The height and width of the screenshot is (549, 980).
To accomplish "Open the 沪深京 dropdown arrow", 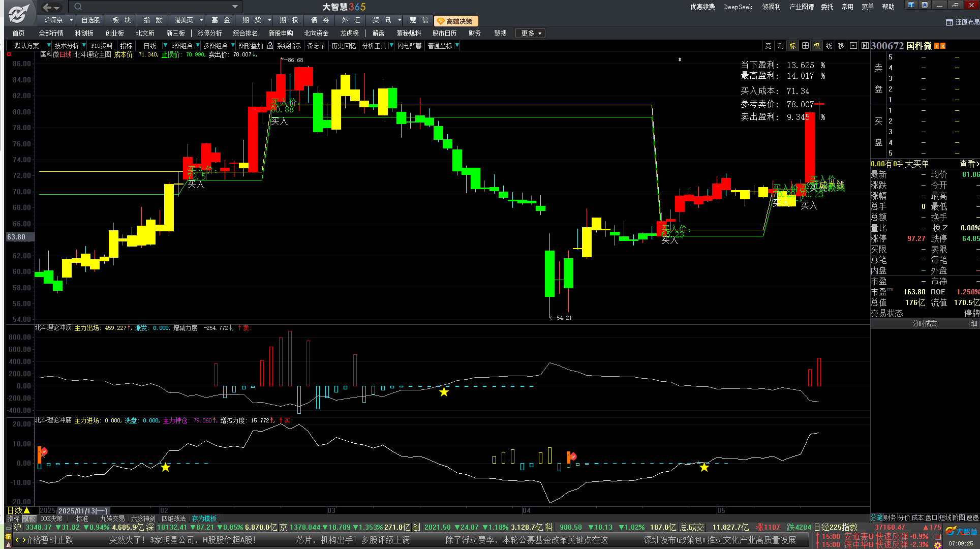I will click(x=71, y=20).
